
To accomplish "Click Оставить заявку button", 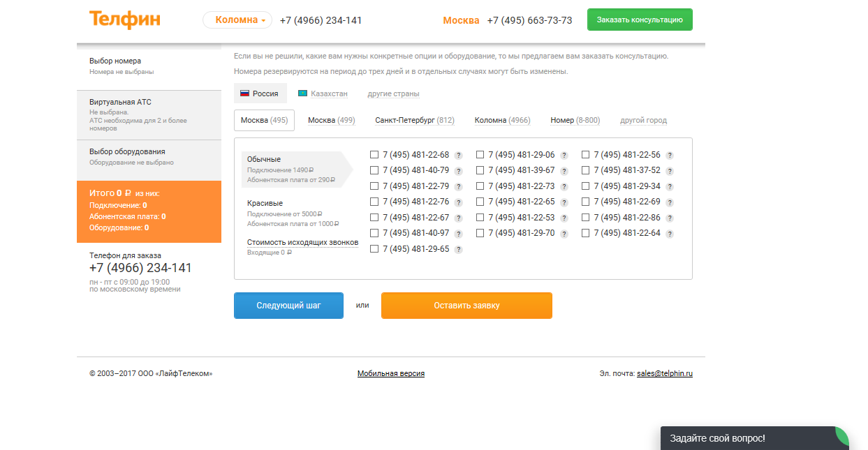I will pyautogui.click(x=466, y=306).
